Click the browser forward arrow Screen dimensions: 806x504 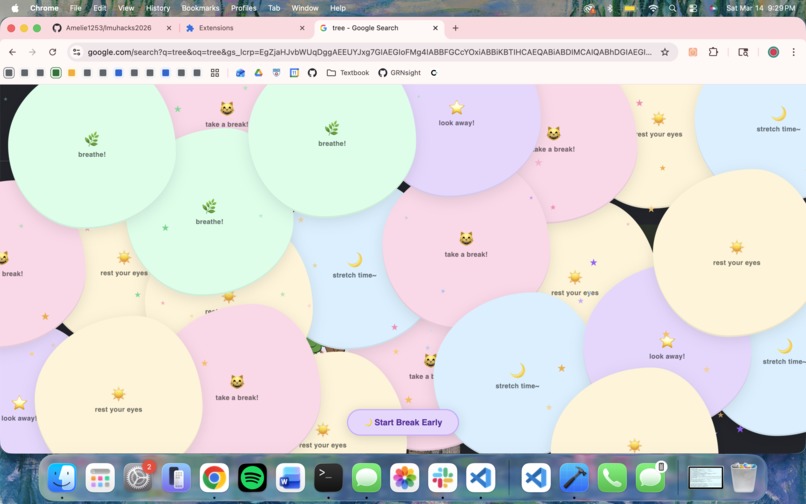32,52
